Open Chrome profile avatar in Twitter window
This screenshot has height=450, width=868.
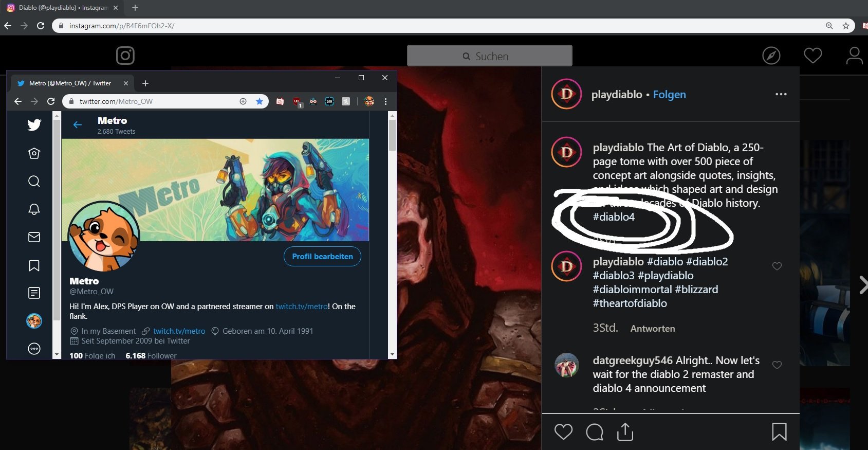point(369,101)
